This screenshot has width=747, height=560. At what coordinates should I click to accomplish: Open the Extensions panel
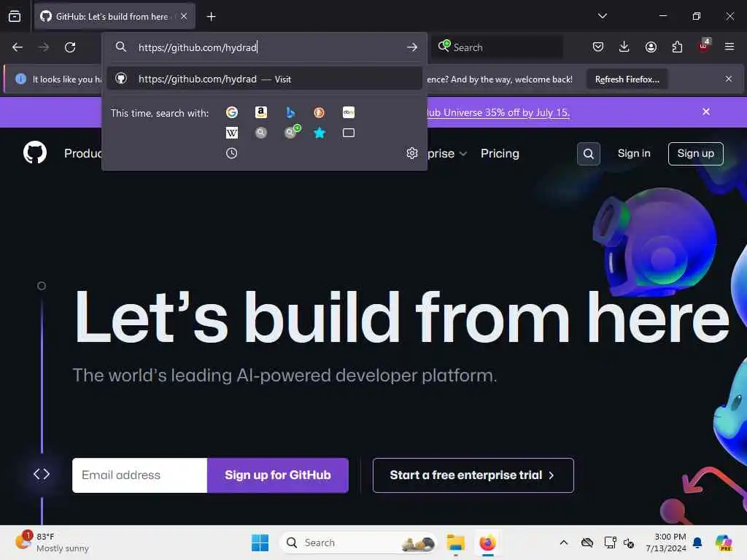[x=677, y=47]
